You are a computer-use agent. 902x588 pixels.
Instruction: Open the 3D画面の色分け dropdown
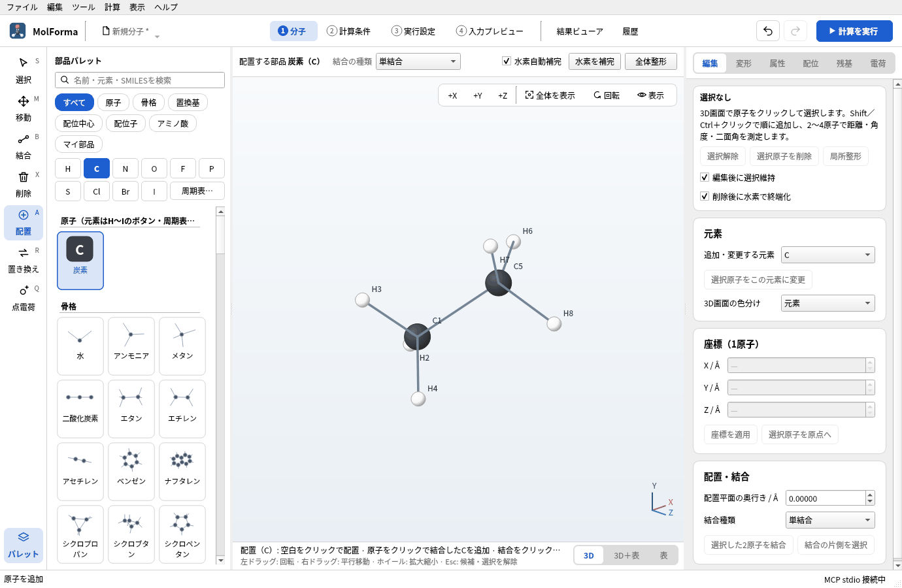(x=828, y=303)
